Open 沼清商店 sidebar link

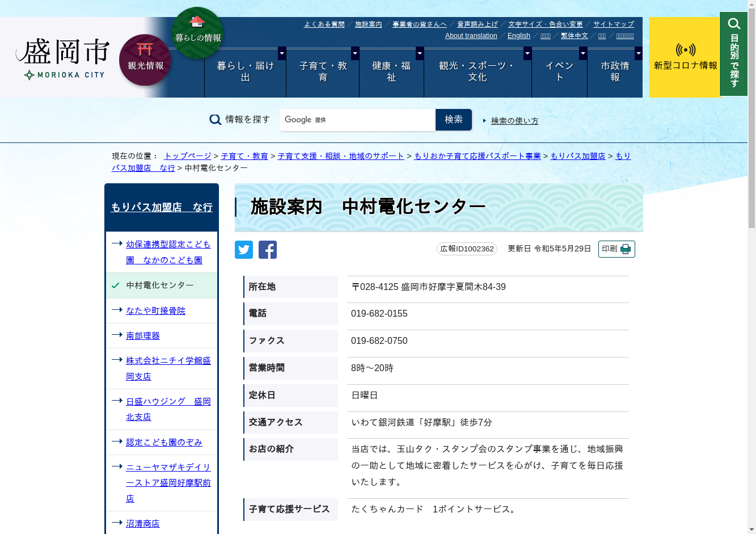click(143, 524)
